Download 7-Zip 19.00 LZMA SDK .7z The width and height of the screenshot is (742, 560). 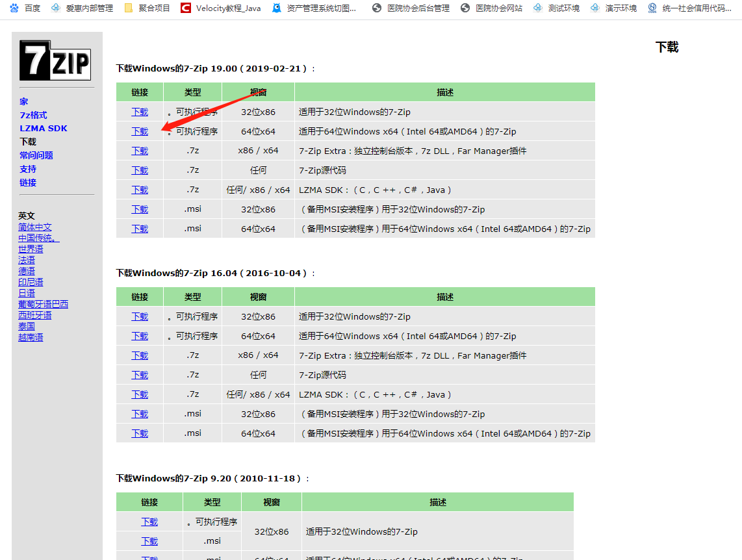pos(140,190)
